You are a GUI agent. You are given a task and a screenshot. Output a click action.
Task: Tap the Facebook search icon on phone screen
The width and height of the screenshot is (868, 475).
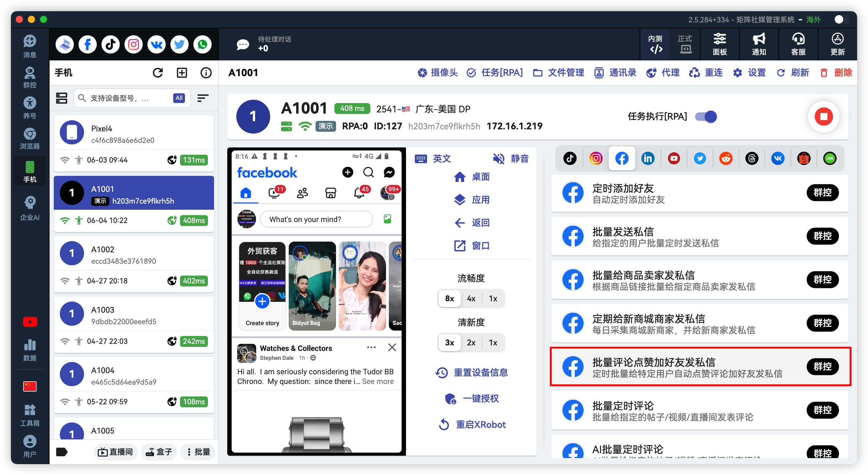368,173
